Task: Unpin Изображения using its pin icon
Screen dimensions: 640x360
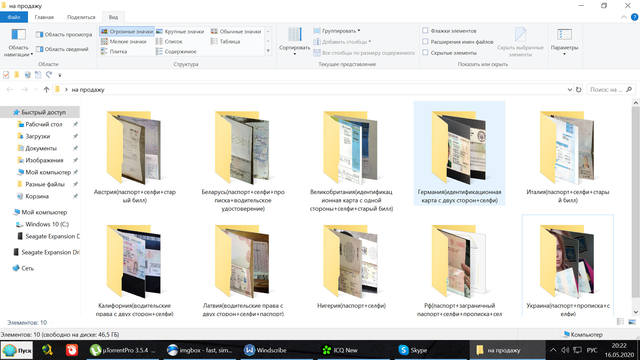Action: pyautogui.click(x=76, y=160)
